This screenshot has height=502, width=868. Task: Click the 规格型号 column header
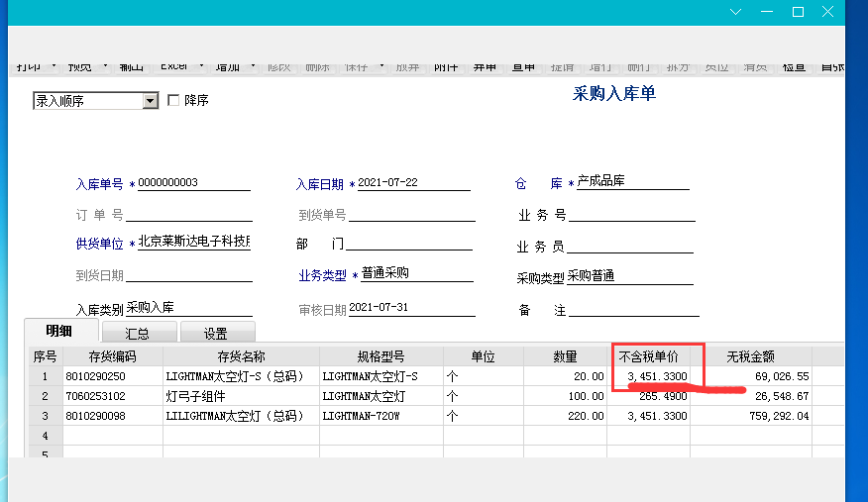coord(381,356)
